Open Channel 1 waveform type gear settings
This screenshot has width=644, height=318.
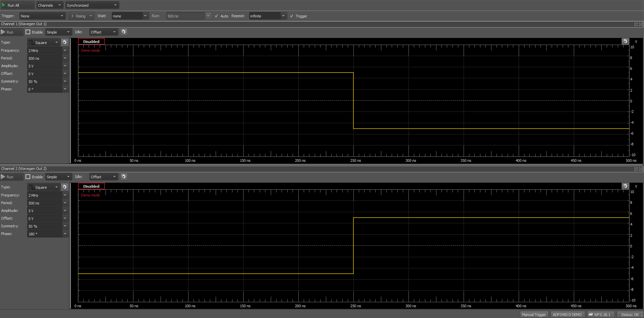[65, 42]
